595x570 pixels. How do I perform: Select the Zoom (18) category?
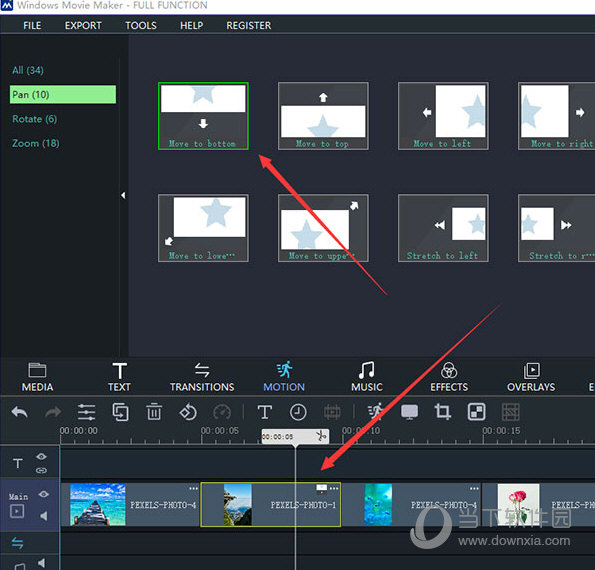pyautogui.click(x=36, y=143)
